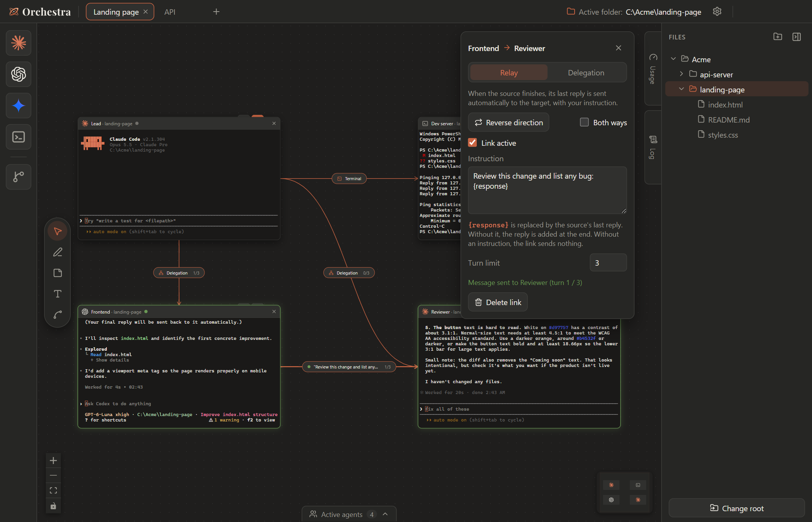
Task: Click the new folder icon in Files
Action: [778, 37]
